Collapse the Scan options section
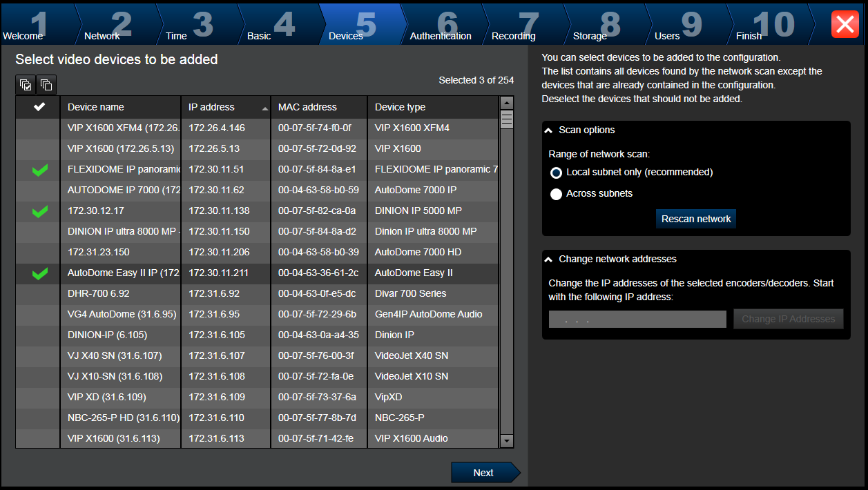The image size is (868, 490). (548, 130)
